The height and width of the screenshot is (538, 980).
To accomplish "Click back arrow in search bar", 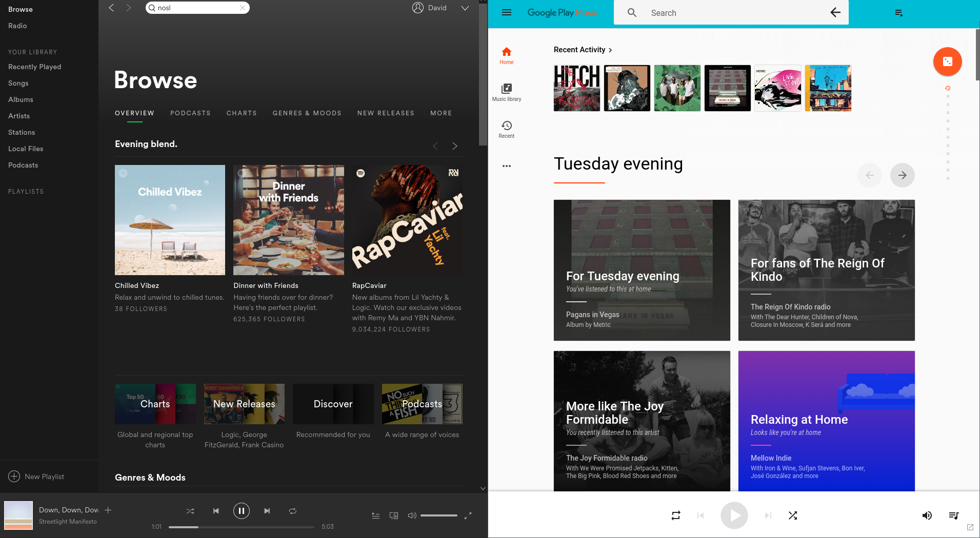I will pyautogui.click(x=835, y=12).
